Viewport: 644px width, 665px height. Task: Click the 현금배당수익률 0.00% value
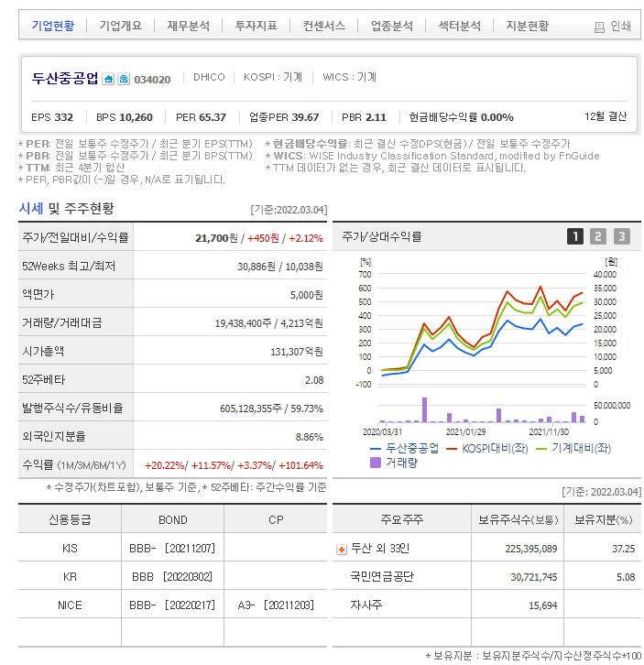point(497,117)
